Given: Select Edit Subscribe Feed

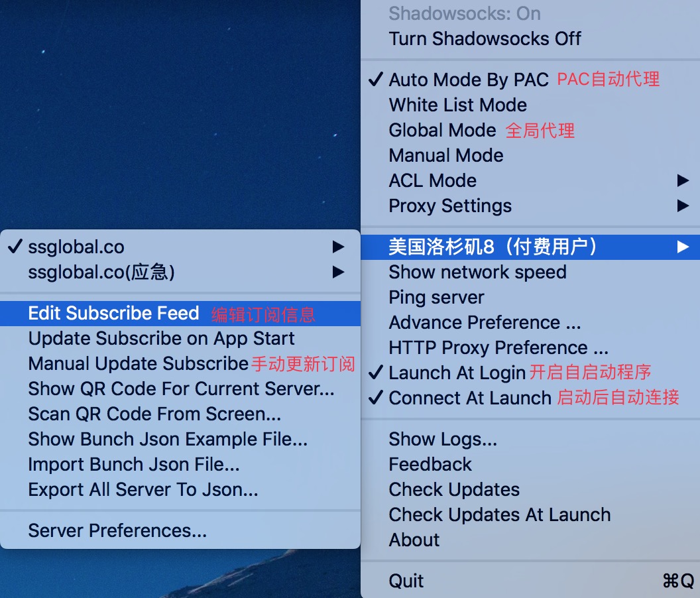Looking at the screenshot, I should click(x=180, y=314).
